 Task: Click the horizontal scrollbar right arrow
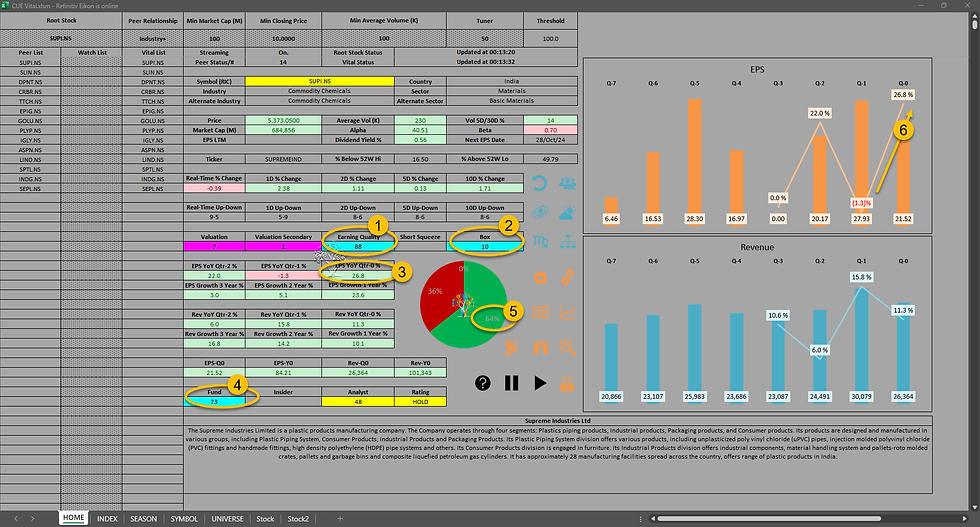[x=964, y=519]
